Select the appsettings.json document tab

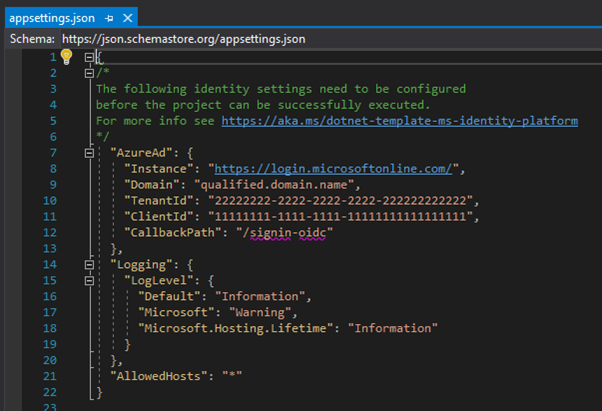click(x=50, y=17)
